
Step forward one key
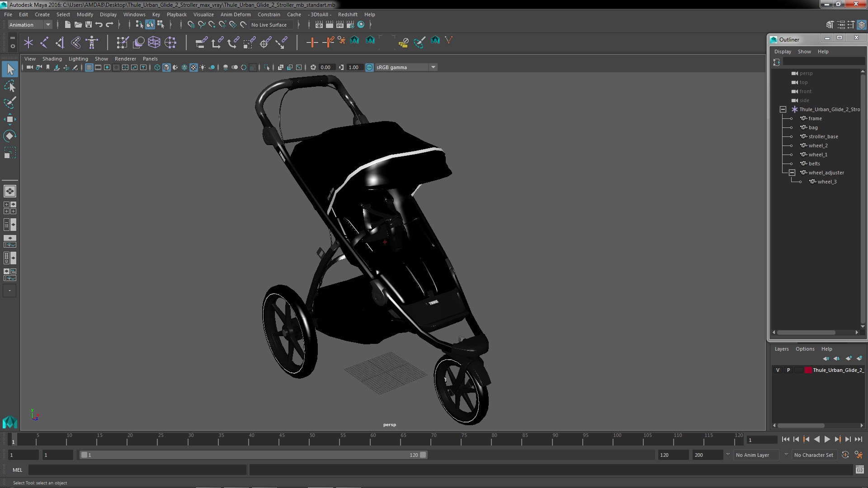pyautogui.click(x=837, y=439)
